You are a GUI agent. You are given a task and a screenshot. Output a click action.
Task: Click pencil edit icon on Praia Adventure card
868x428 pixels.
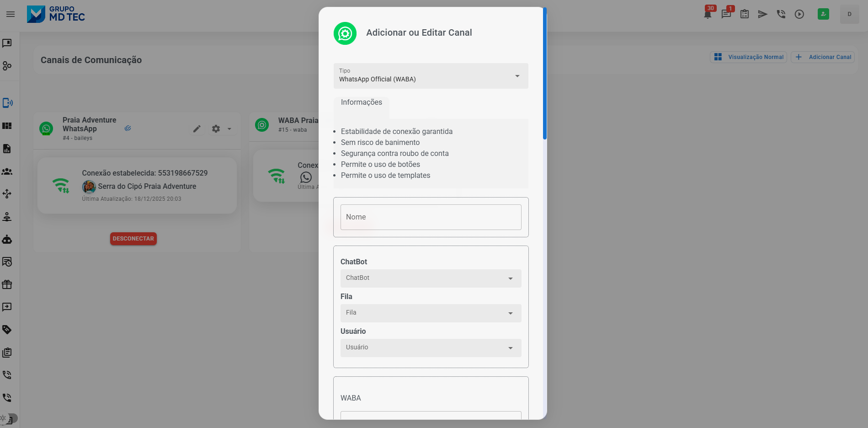[197, 129]
